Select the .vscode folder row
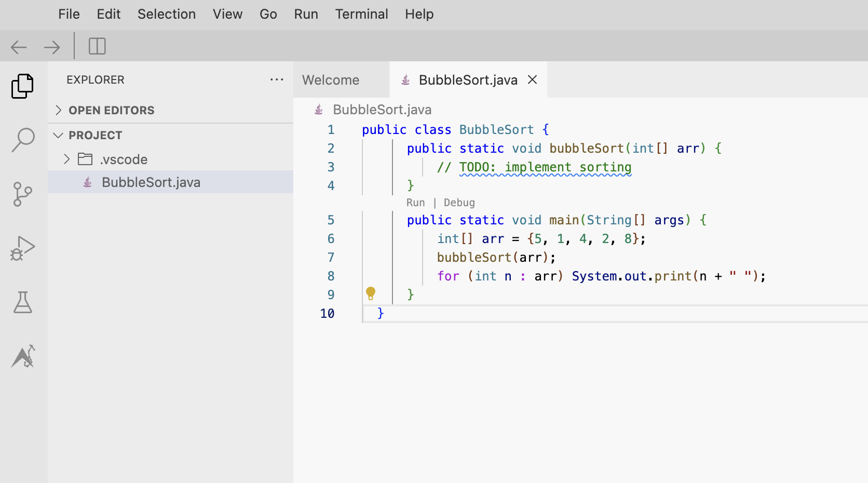This screenshot has height=483, width=868. tap(170, 159)
